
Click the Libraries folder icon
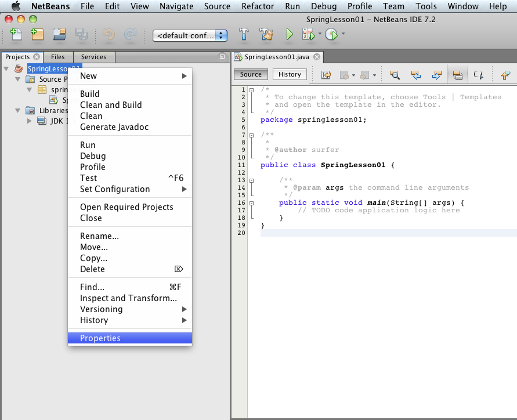coord(30,110)
